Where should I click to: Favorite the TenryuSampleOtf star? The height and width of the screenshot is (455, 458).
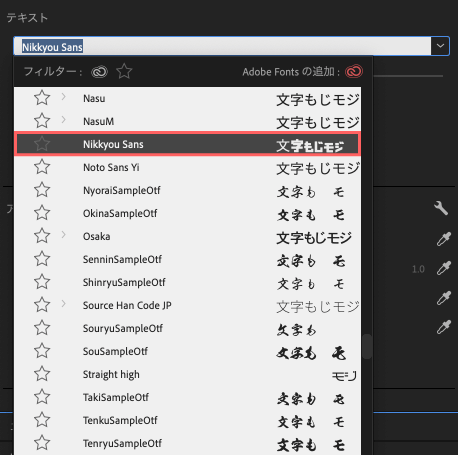tap(42, 443)
